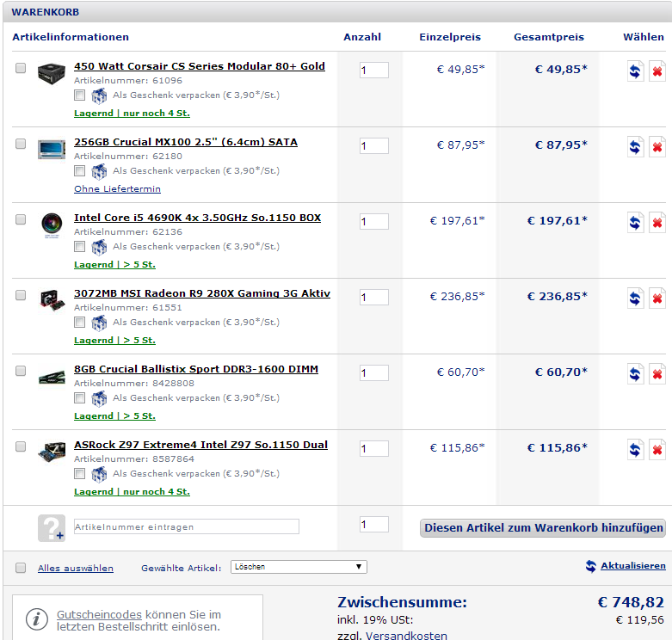Click refresh icon for Crucial Ballistix RAM row
Image resolution: width=672 pixels, height=640 pixels.
[x=635, y=374]
